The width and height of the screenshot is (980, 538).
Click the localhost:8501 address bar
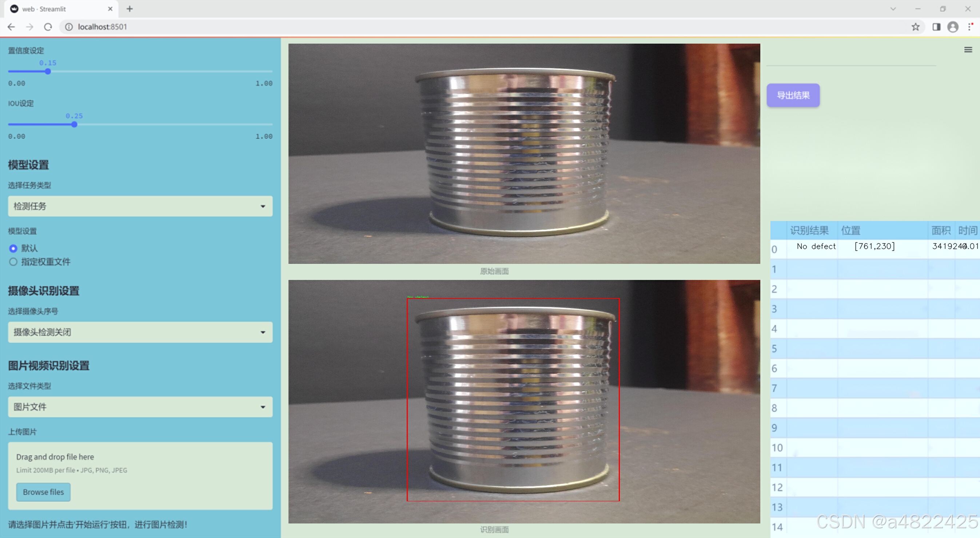point(304,27)
